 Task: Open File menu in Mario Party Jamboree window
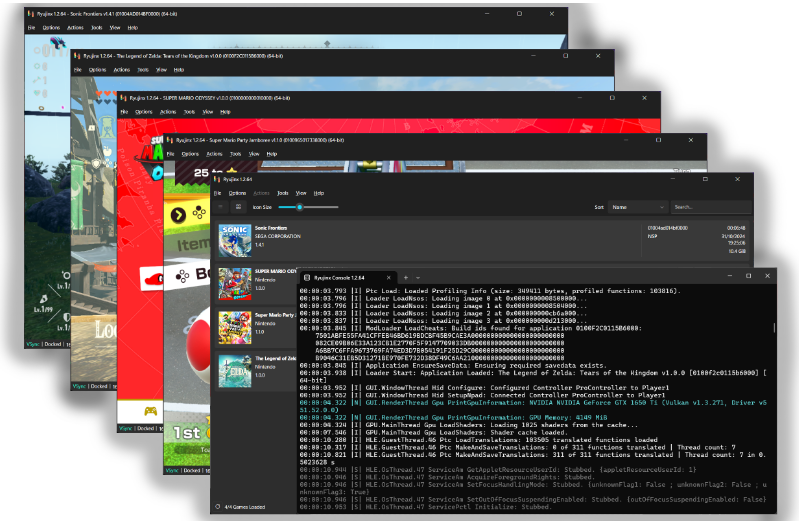(x=171, y=154)
